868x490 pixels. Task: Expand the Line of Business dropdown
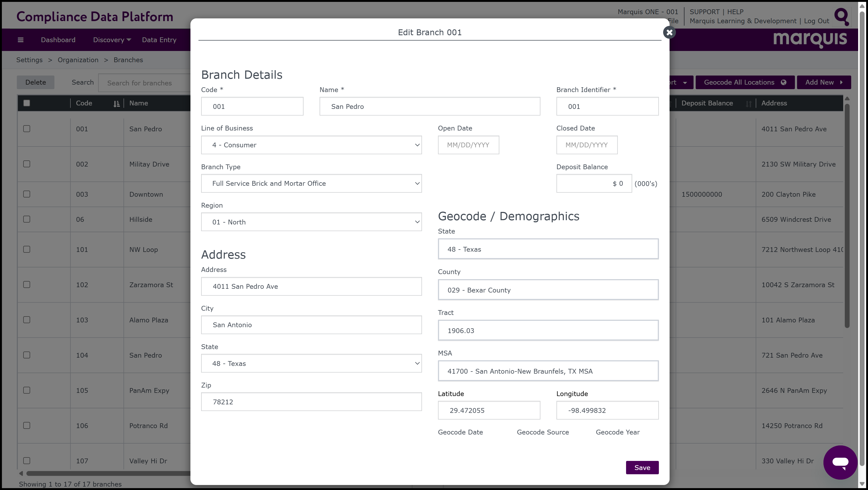click(x=311, y=145)
